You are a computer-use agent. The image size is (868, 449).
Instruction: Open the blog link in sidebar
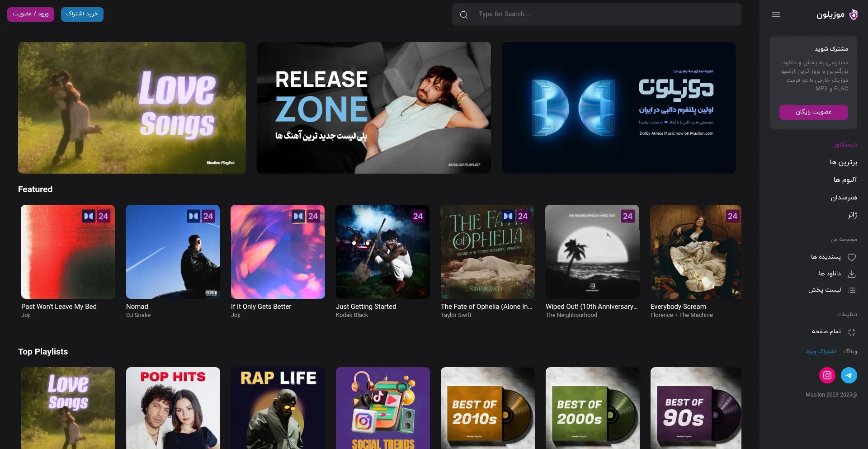click(850, 351)
